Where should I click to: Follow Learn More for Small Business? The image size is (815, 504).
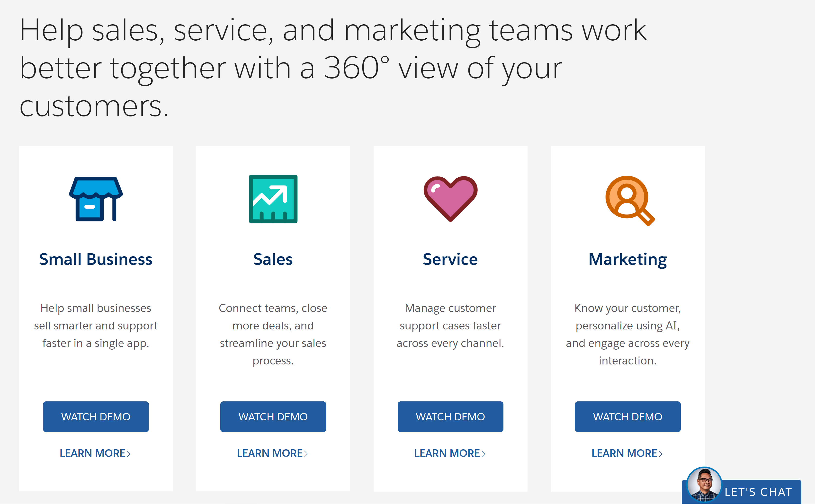95,453
